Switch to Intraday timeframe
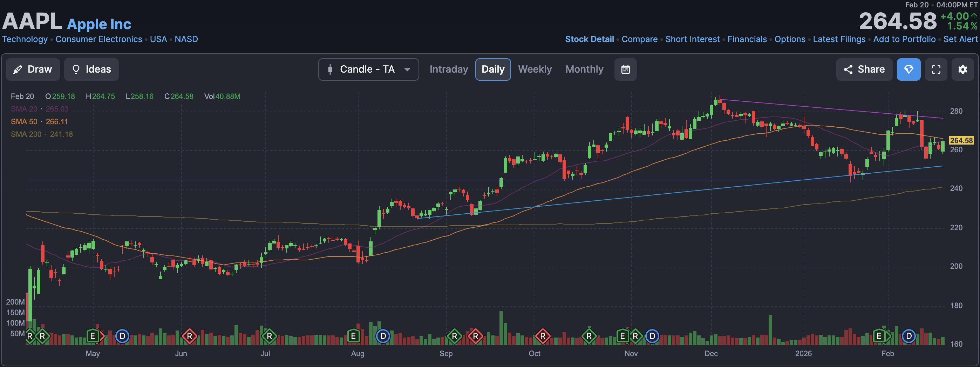Screen dimensions: 980x367 (449, 69)
